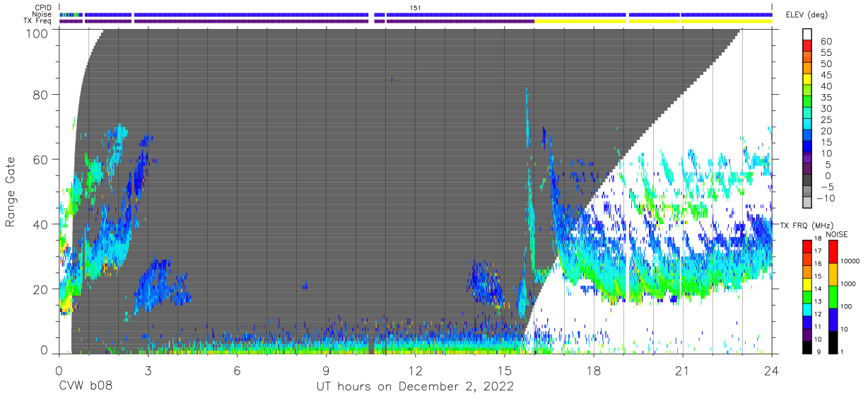
Task: Click the 18 tick on UT hours axis
Action: pos(593,370)
